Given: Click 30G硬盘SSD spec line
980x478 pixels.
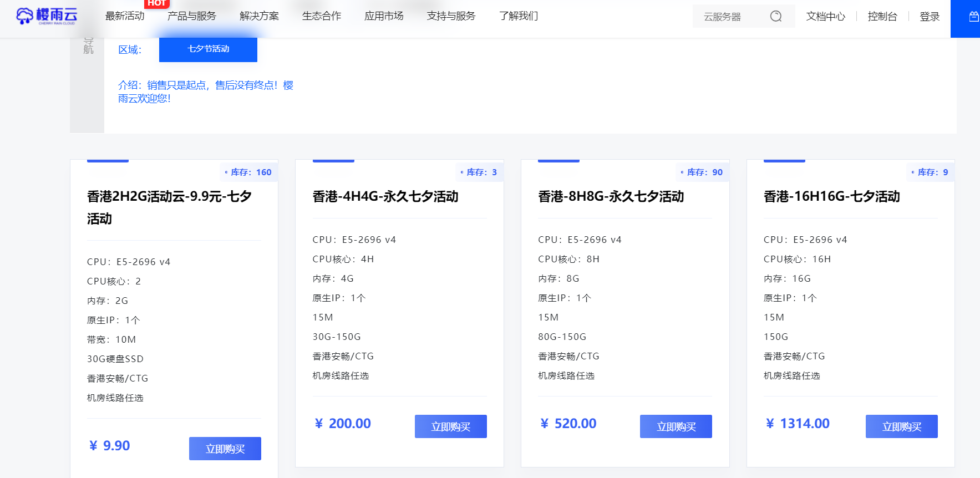Looking at the screenshot, I should pos(115,359).
